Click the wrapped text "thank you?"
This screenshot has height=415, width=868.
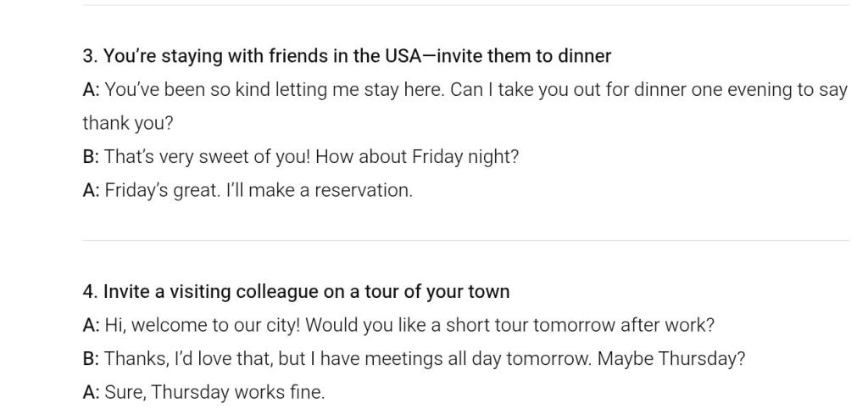[127, 123]
